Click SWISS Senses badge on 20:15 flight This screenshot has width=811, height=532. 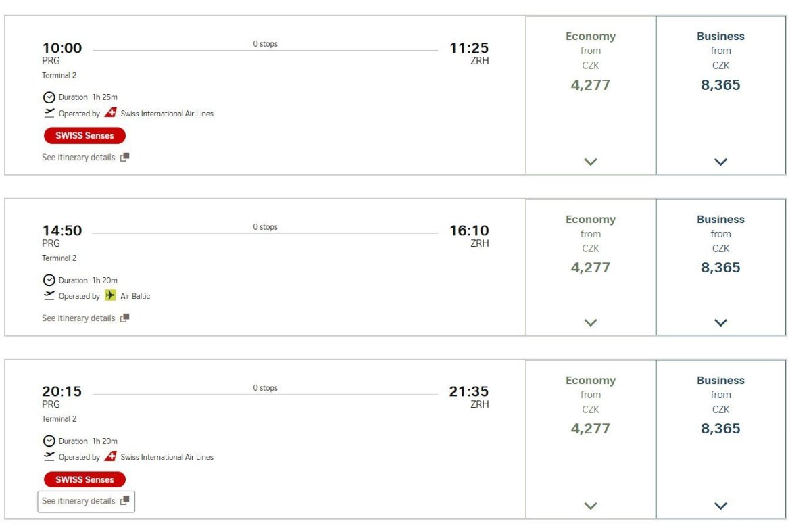(x=84, y=480)
